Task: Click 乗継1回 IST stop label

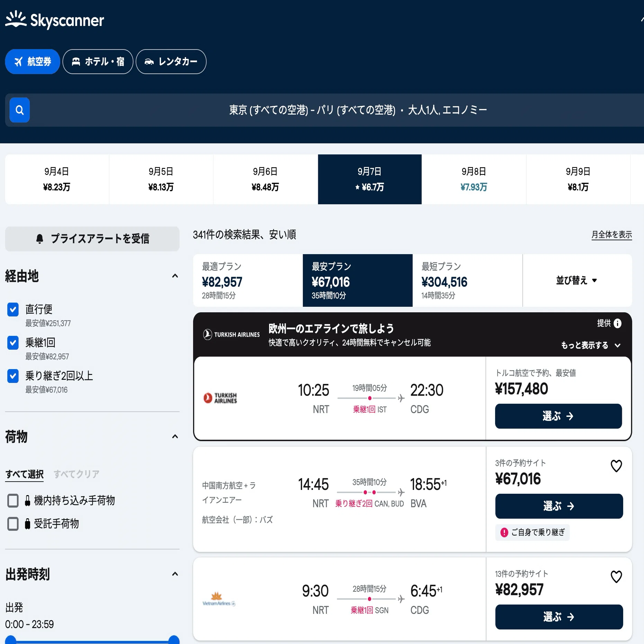Action: point(370,410)
